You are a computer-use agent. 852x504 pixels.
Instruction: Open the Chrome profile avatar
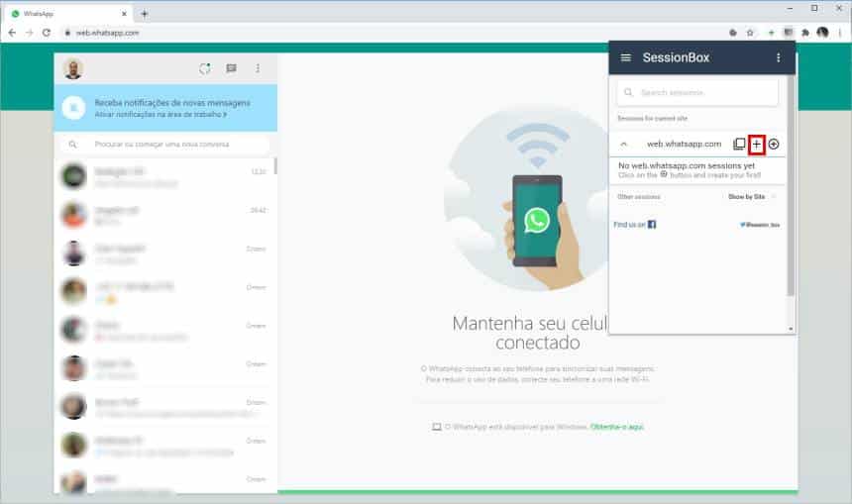[x=822, y=33]
